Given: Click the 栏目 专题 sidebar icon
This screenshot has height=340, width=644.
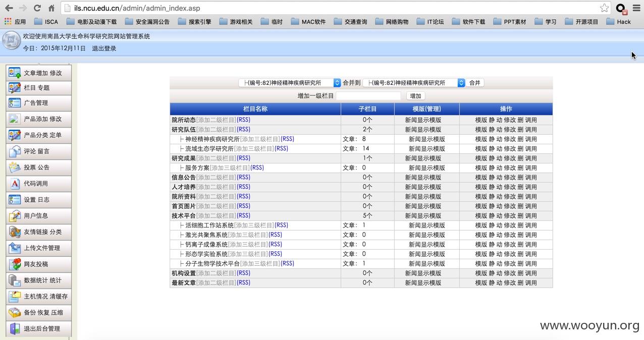Looking at the screenshot, I should click(x=15, y=88).
